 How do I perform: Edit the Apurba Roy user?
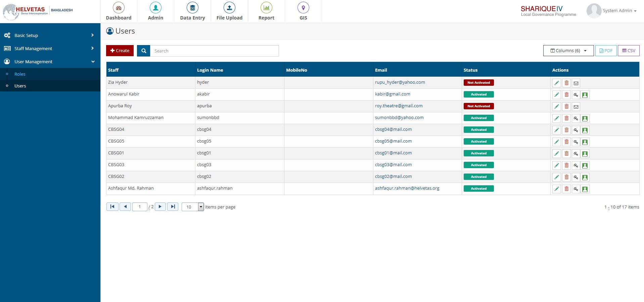(x=557, y=107)
